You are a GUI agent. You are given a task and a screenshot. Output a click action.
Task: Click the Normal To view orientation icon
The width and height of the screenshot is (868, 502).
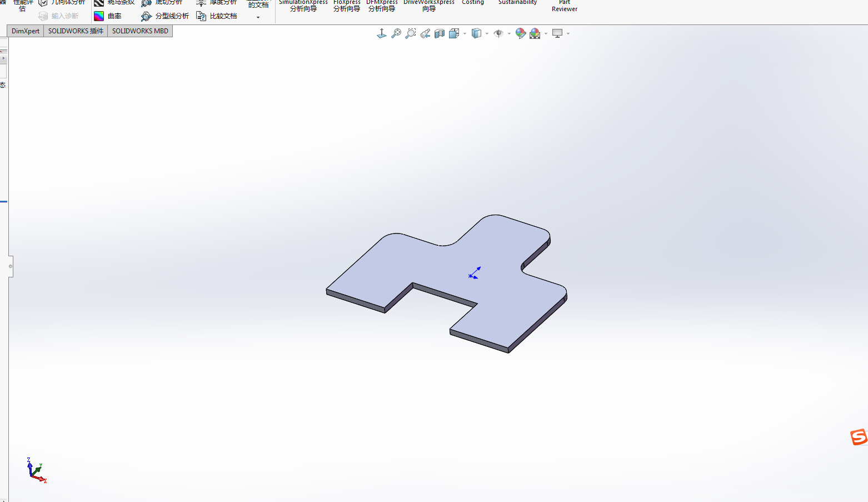click(x=382, y=34)
